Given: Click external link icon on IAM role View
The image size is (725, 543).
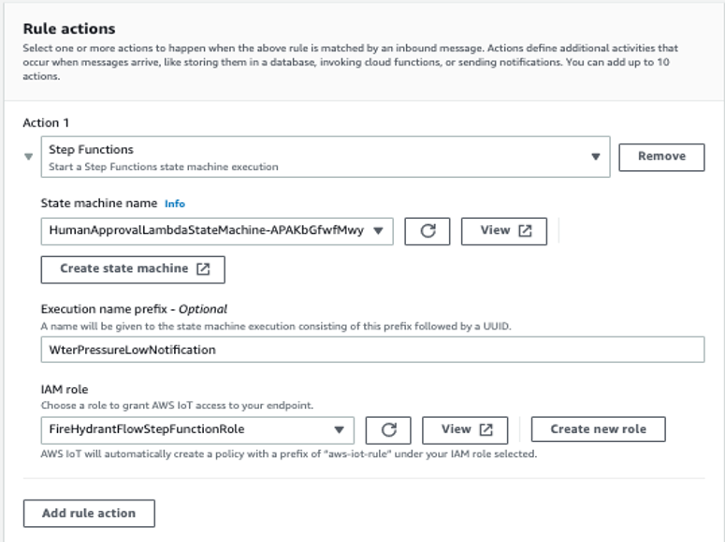Looking at the screenshot, I should [x=486, y=429].
